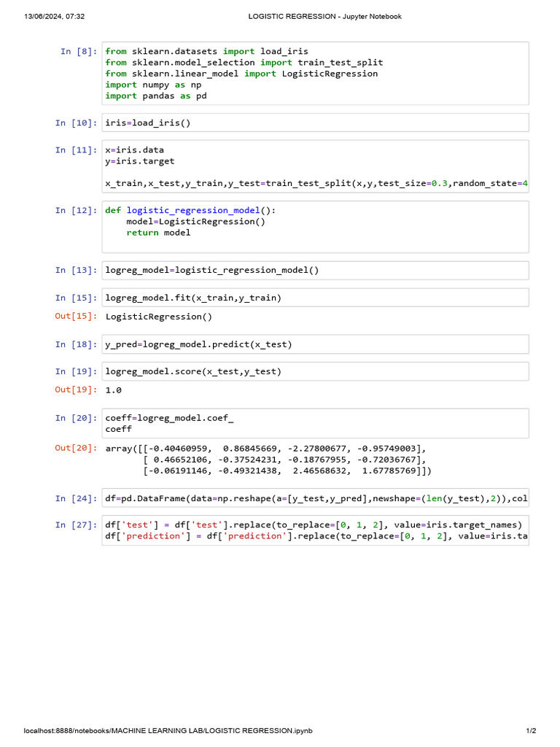The width and height of the screenshot is (560, 747).
Task: Click the In [13] prompt label
Action: pos(76,270)
